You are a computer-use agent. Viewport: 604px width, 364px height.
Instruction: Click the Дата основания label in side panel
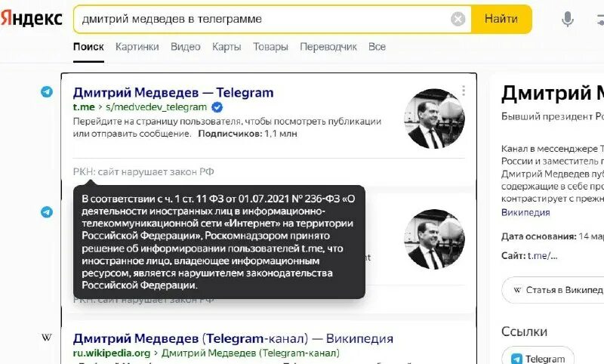539,236
